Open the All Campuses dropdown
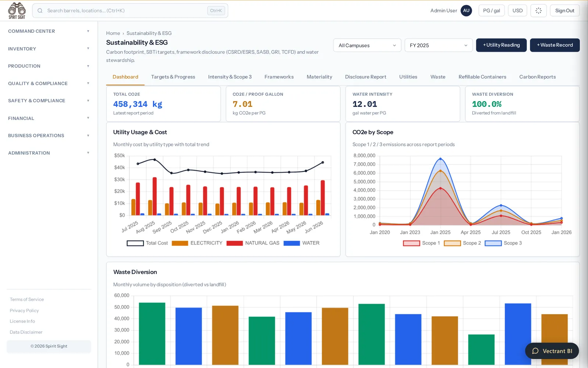 tap(367, 45)
